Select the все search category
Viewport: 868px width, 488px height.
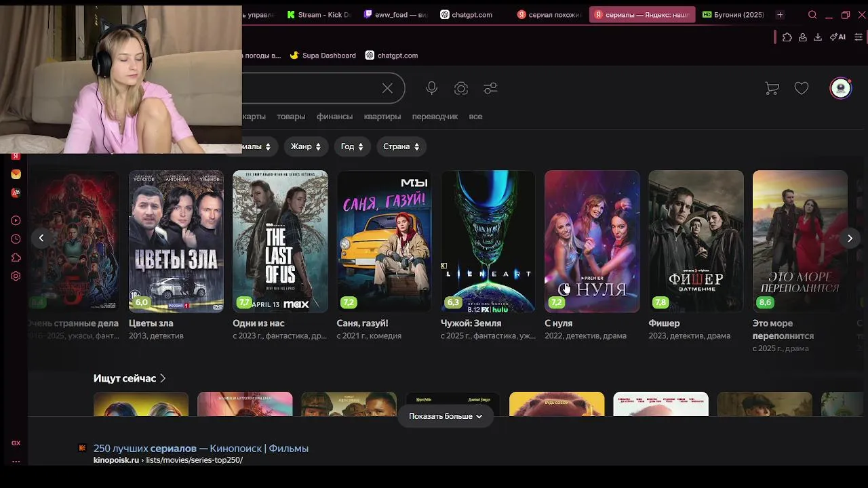475,117
